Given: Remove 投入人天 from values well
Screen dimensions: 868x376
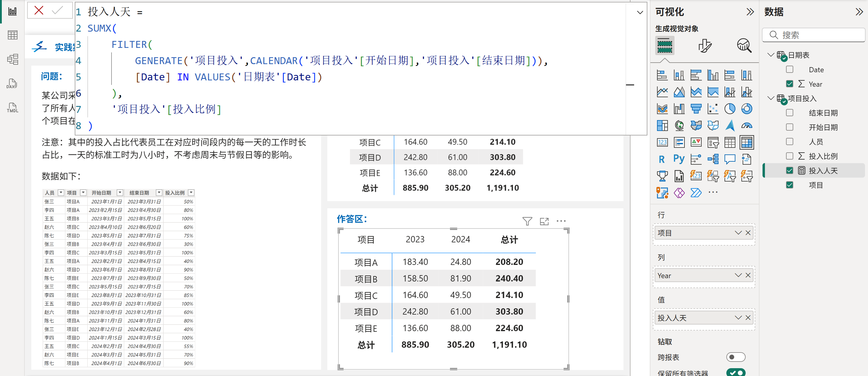Looking at the screenshot, I should point(748,318).
